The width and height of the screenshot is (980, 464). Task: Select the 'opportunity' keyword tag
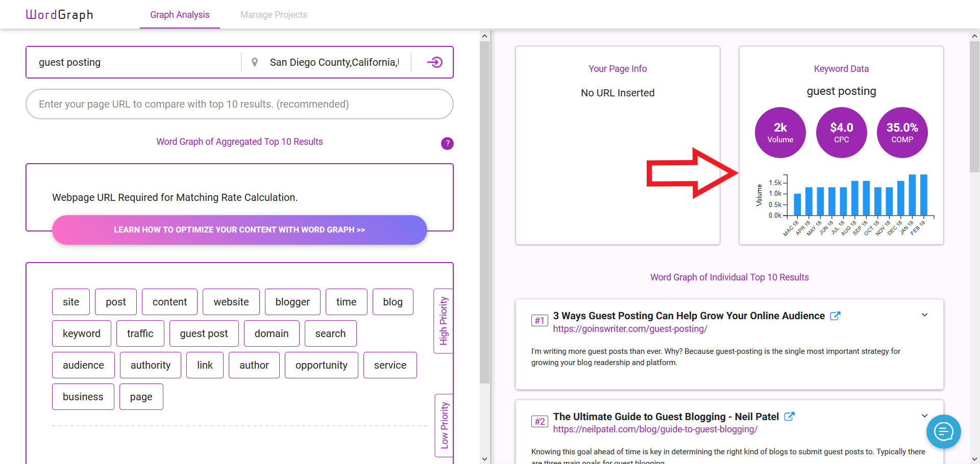[x=322, y=365]
